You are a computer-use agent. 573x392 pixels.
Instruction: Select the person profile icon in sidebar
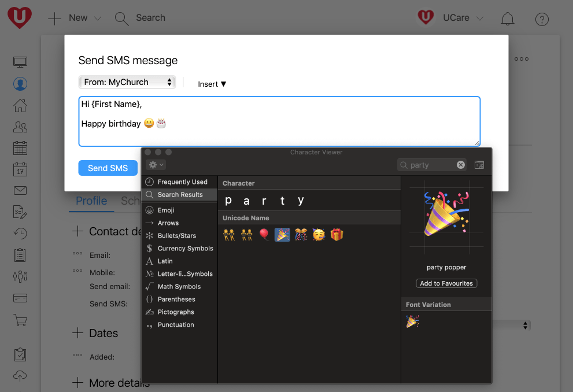(20, 84)
